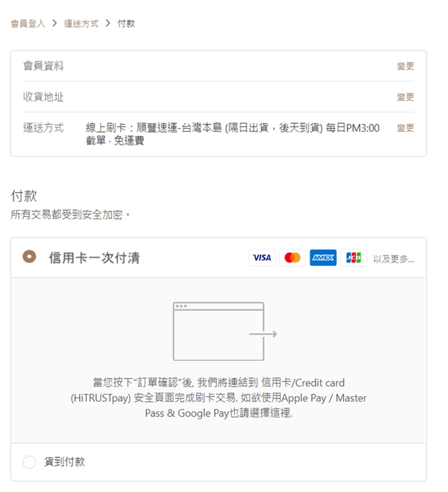Image resolution: width=448 pixels, height=492 pixels.
Task: Change 運送方式 via 變更 link
Action: [405, 128]
